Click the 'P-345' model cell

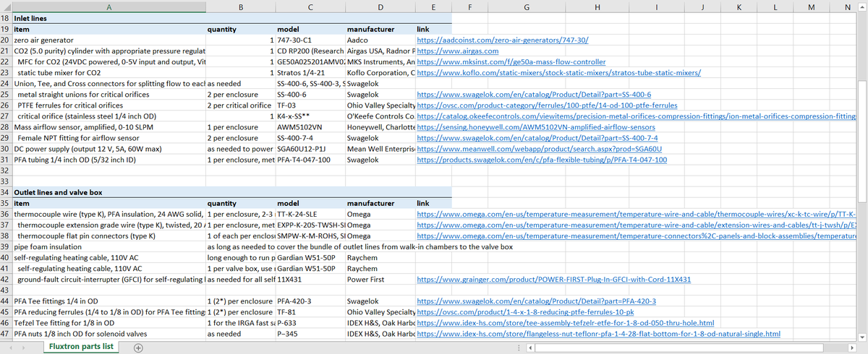coord(310,334)
